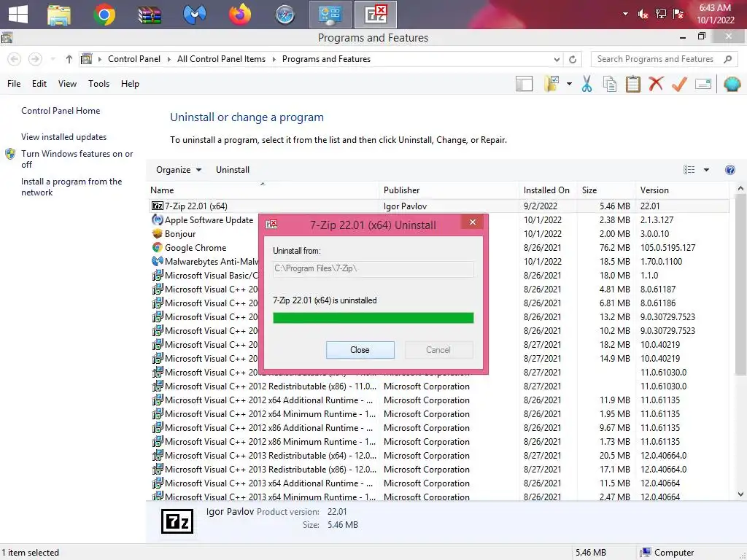
Task: Open the recent locations dropdown
Action: [53, 59]
